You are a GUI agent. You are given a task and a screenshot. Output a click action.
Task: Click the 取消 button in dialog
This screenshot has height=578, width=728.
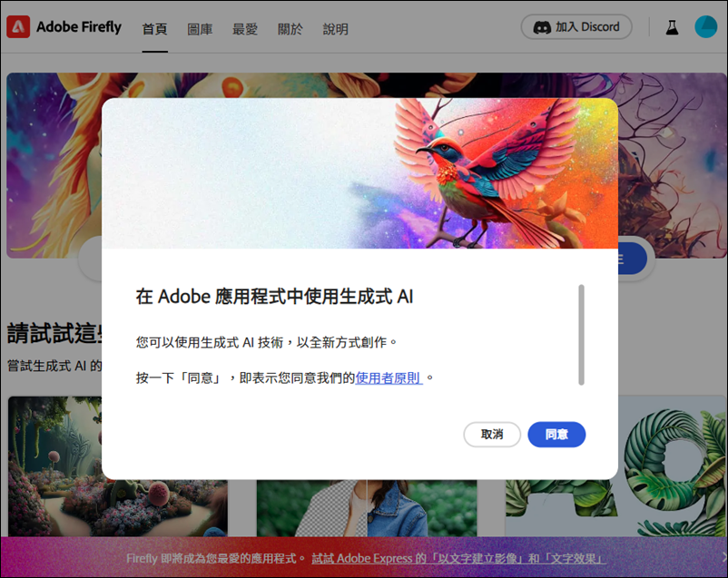click(492, 435)
